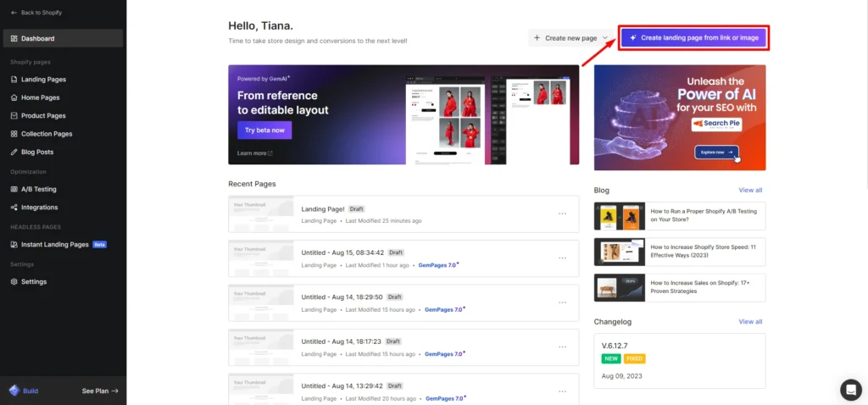The image size is (868, 405).
Task: Click the Landing Pages sidebar icon
Action: [14, 80]
